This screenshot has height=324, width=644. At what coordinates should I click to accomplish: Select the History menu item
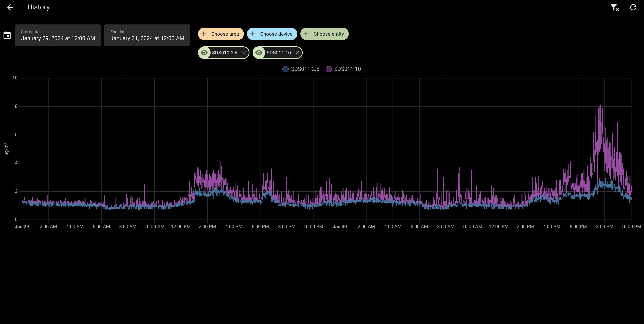pyautogui.click(x=38, y=7)
